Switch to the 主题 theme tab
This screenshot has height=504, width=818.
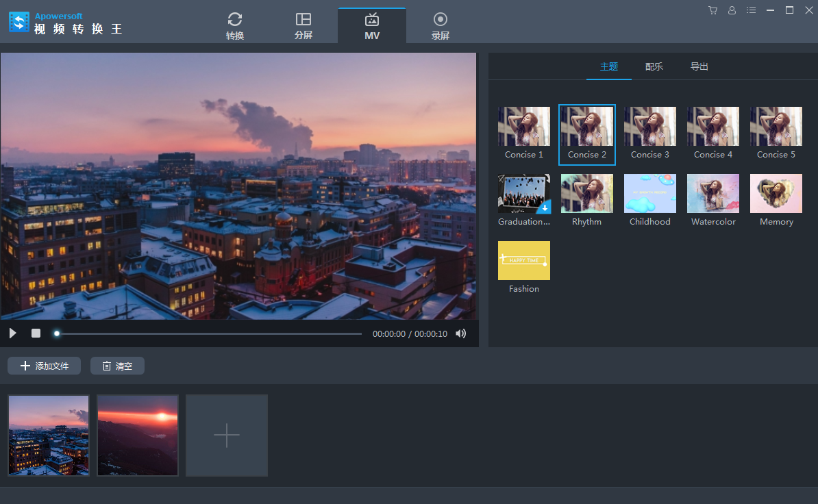(608, 66)
